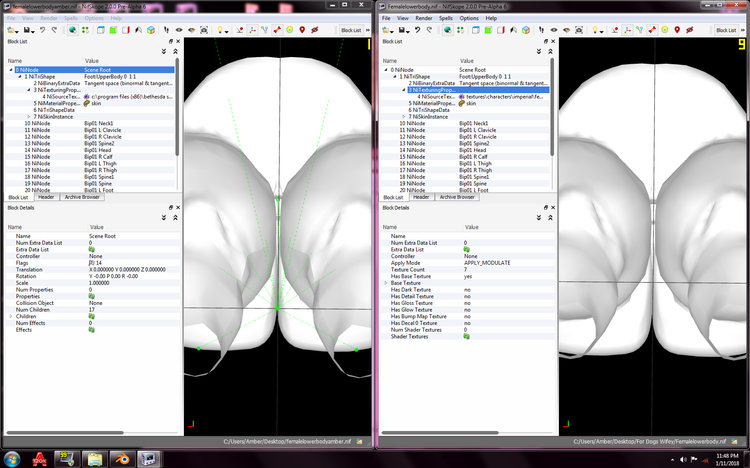Screen dimensions: 750x468
Task: Expand 7 NiSkinInstance in right Block List
Action: tap(404, 117)
